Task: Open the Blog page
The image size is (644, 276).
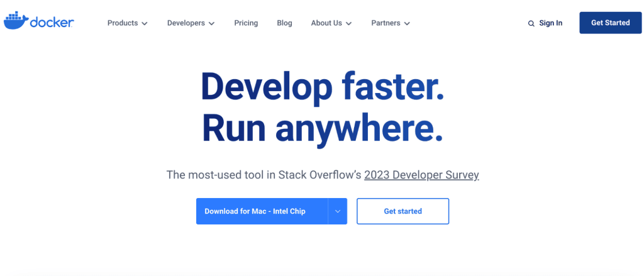Action: pyautogui.click(x=284, y=23)
